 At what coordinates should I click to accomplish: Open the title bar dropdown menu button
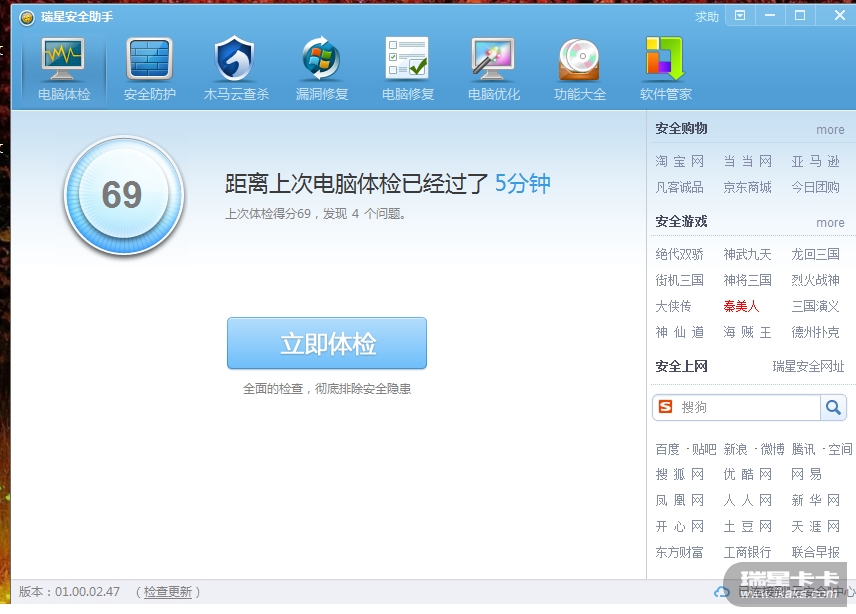pyautogui.click(x=740, y=16)
